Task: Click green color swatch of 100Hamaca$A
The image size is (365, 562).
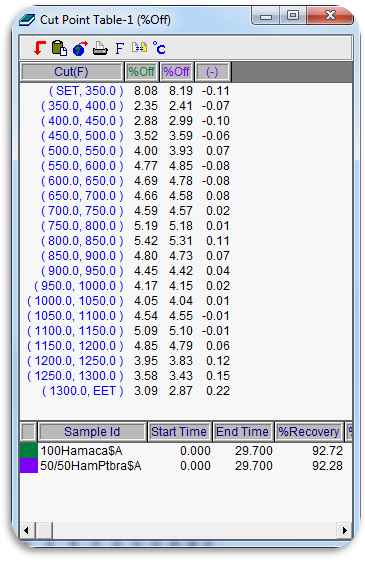Action: click(29, 451)
